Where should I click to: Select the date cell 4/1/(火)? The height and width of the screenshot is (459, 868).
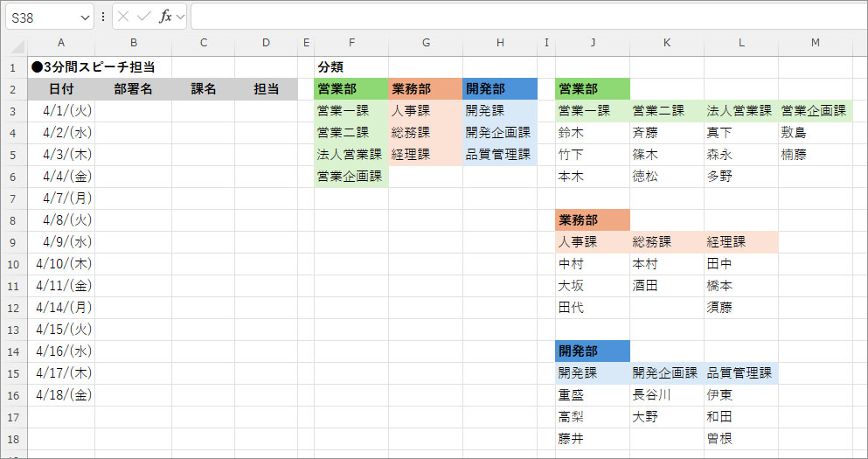click(x=61, y=111)
